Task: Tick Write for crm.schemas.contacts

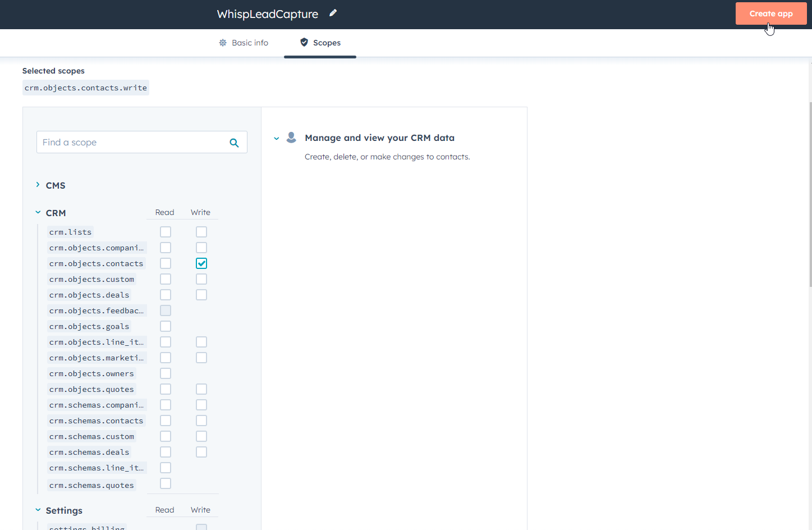Action: click(x=201, y=421)
